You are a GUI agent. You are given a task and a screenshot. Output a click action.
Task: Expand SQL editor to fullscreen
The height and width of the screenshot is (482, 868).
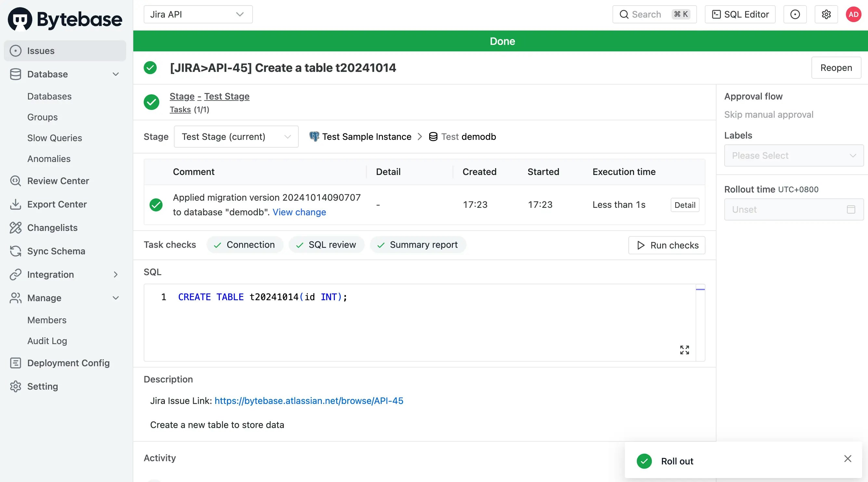tap(684, 350)
